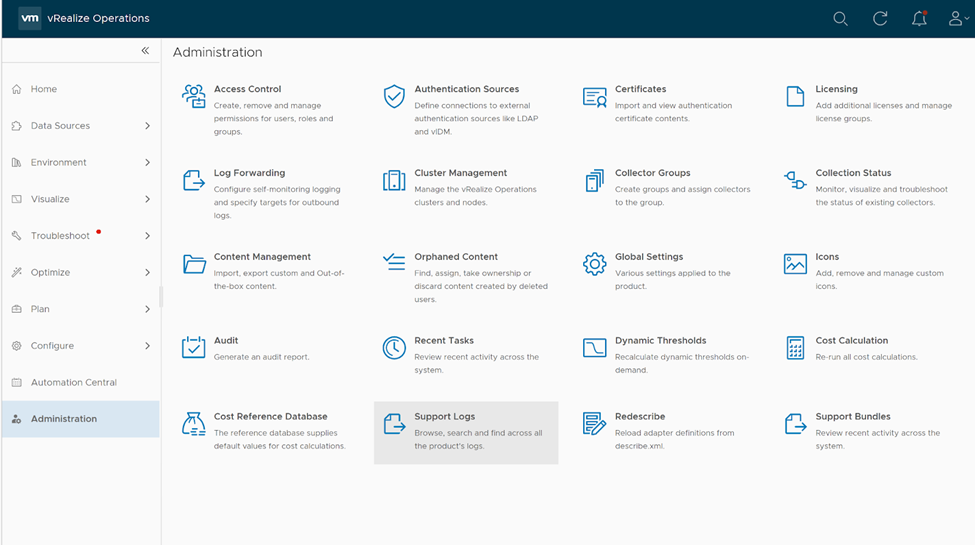The height and width of the screenshot is (545, 975).
Task: Click the refresh icon in header
Action: [x=880, y=19]
